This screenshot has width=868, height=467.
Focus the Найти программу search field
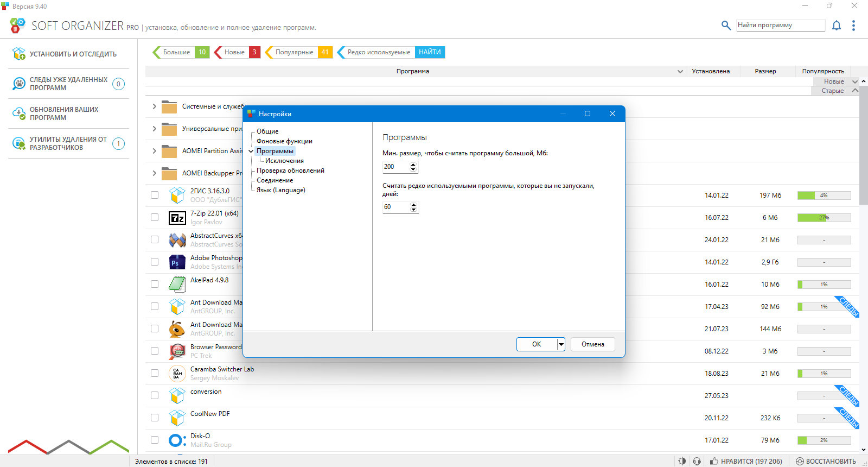(x=780, y=25)
